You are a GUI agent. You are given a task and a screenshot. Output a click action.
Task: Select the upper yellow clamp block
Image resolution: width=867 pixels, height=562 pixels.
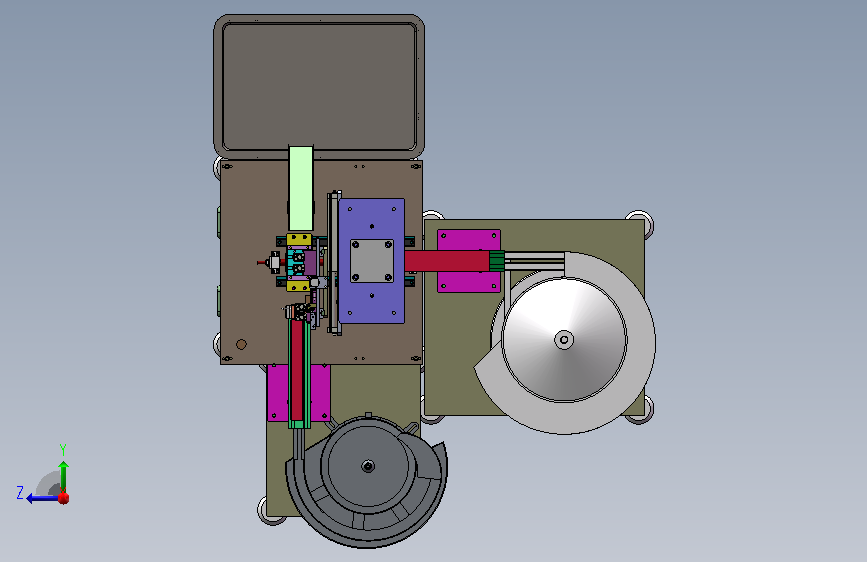pyautogui.click(x=299, y=240)
